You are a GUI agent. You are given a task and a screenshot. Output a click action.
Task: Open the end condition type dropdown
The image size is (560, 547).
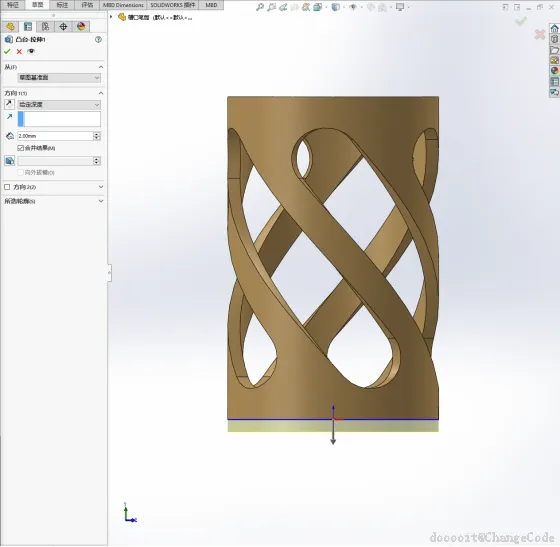[59, 105]
